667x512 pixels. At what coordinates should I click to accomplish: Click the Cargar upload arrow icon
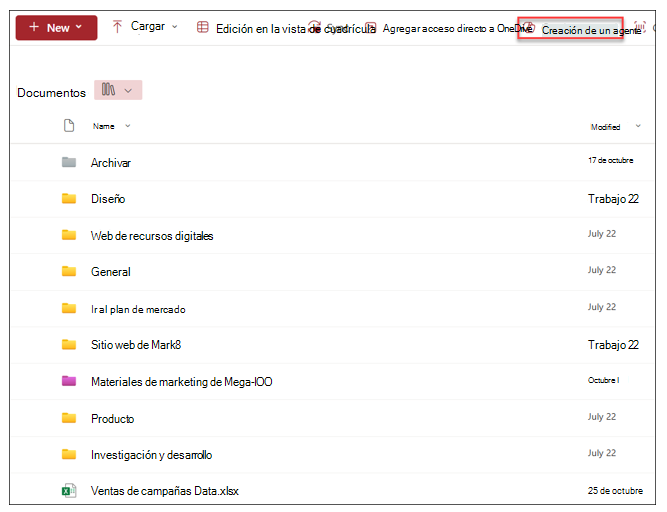tap(117, 27)
